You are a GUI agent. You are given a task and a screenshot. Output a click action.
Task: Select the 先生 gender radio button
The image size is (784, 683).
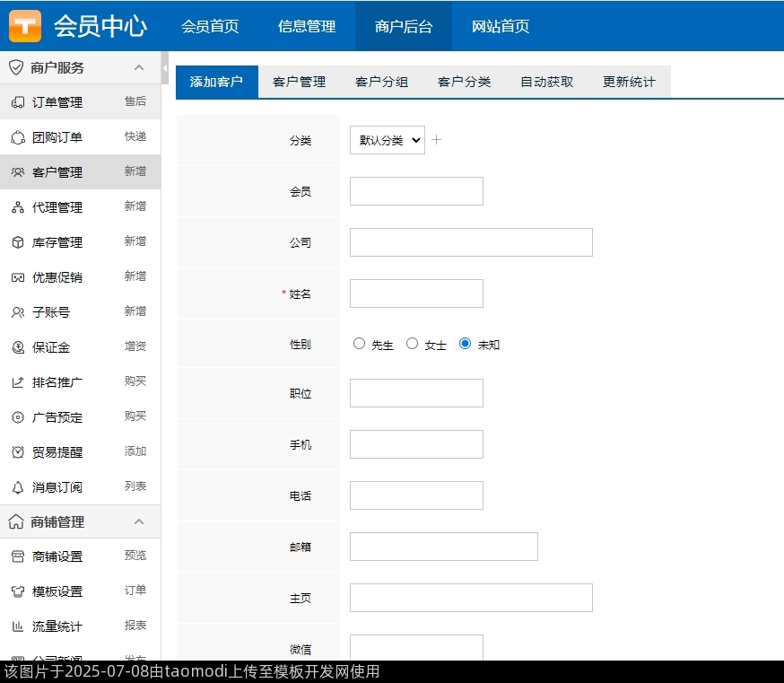tap(359, 343)
